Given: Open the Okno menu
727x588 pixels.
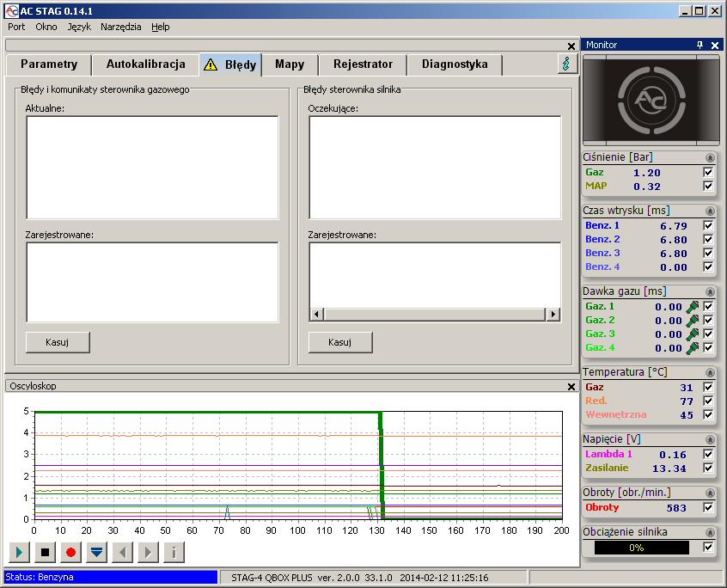Looking at the screenshot, I should [46, 27].
